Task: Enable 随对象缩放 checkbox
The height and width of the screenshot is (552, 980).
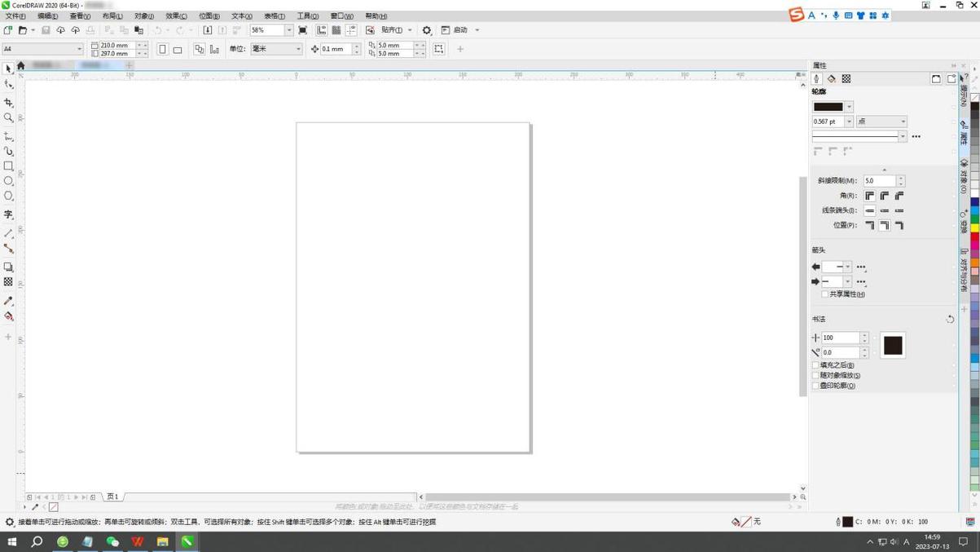Action: click(815, 376)
